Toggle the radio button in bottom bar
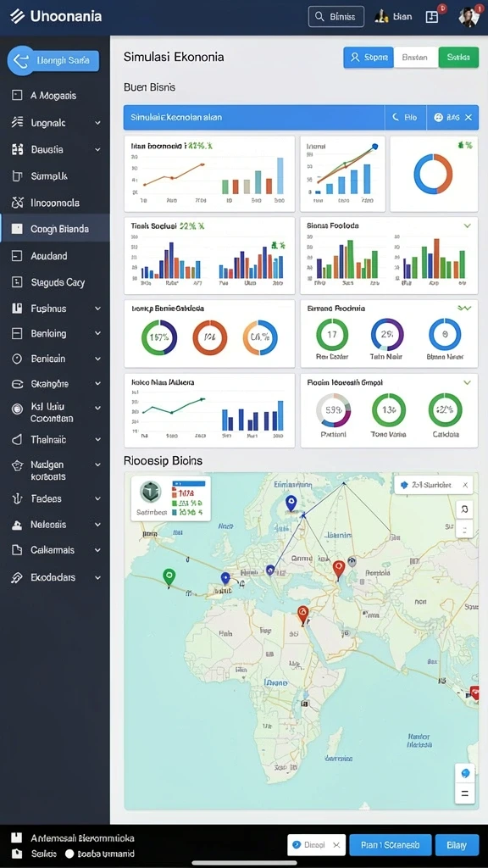This screenshot has width=488, height=868. tap(69, 854)
